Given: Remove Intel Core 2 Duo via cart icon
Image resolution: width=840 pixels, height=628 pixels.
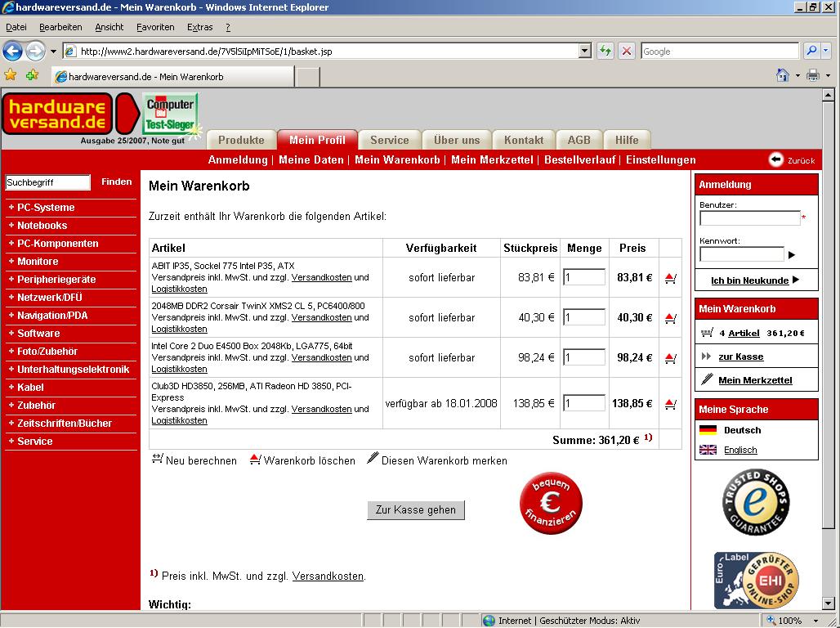Looking at the screenshot, I should pos(670,357).
